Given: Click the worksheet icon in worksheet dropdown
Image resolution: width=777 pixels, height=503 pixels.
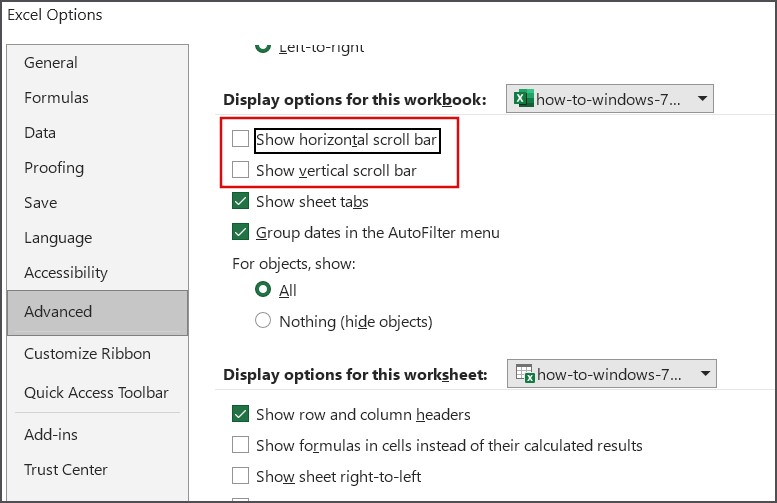Looking at the screenshot, I should click(x=523, y=374).
